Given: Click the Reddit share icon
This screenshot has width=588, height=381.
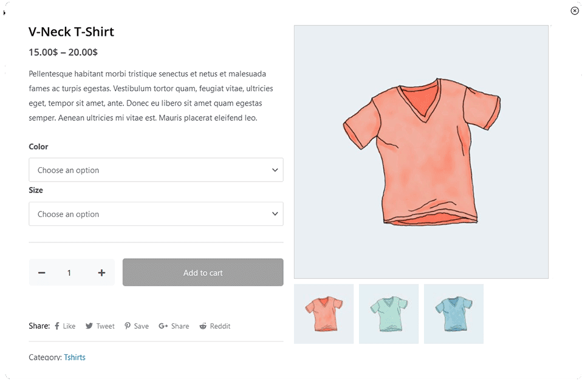Looking at the screenshot, I should [203, 326].
